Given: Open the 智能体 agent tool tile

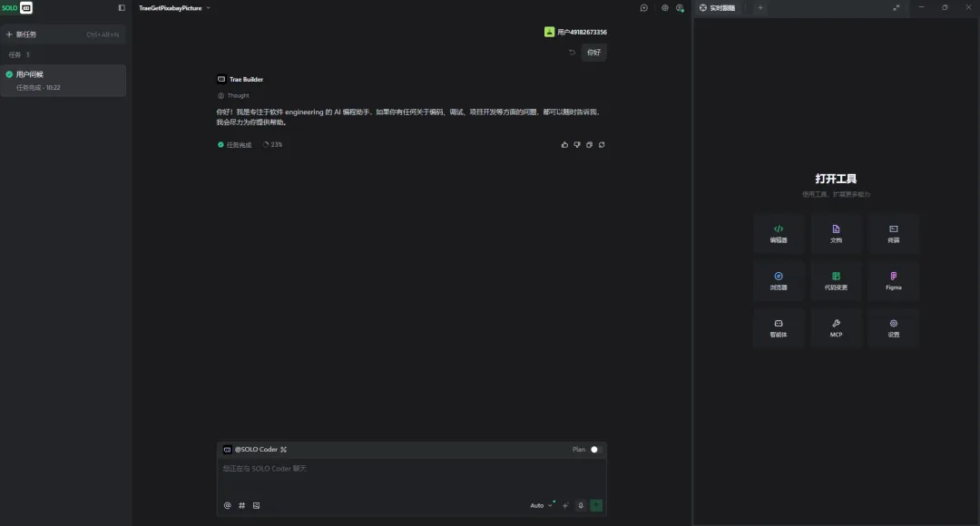Looking at the screenshot, I should [x=779, y=328].
